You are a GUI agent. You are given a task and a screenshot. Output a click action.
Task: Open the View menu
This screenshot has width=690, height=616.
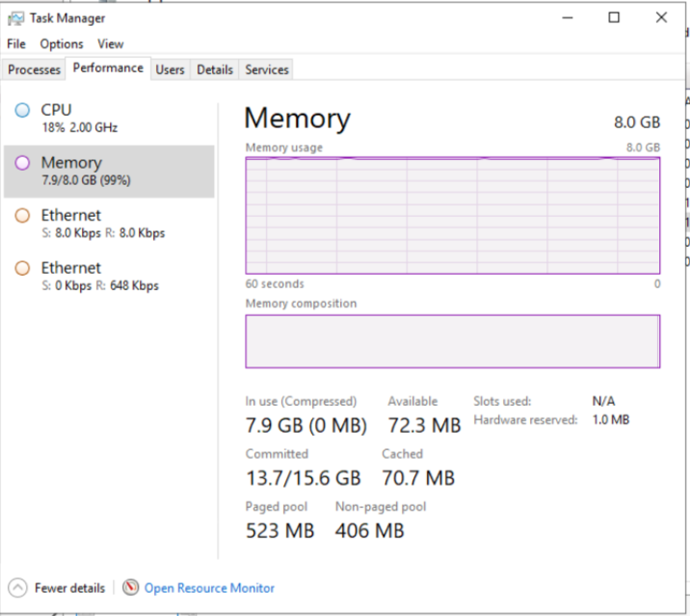point(111,44)
